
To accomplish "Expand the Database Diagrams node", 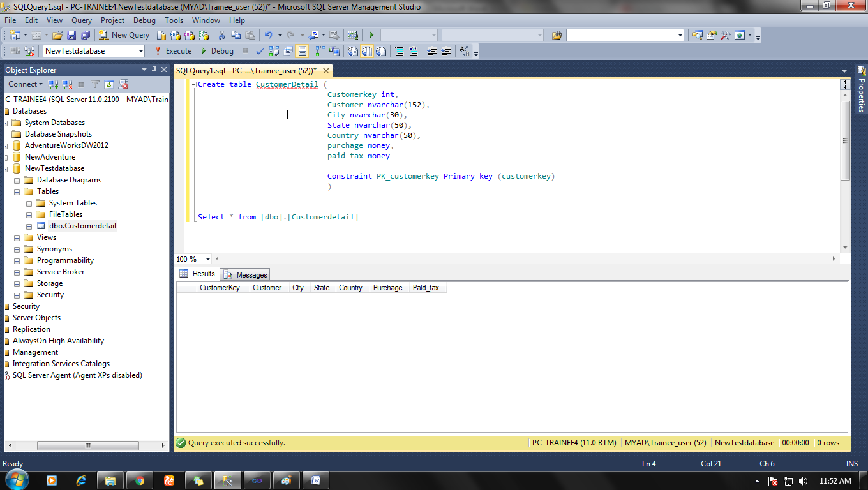I will click(x=17, y=180).
